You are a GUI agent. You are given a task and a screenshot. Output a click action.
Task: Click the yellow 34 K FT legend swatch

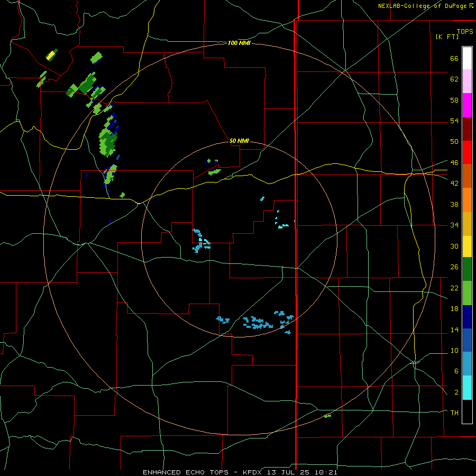pyautogui.click(x=467, y=246)
